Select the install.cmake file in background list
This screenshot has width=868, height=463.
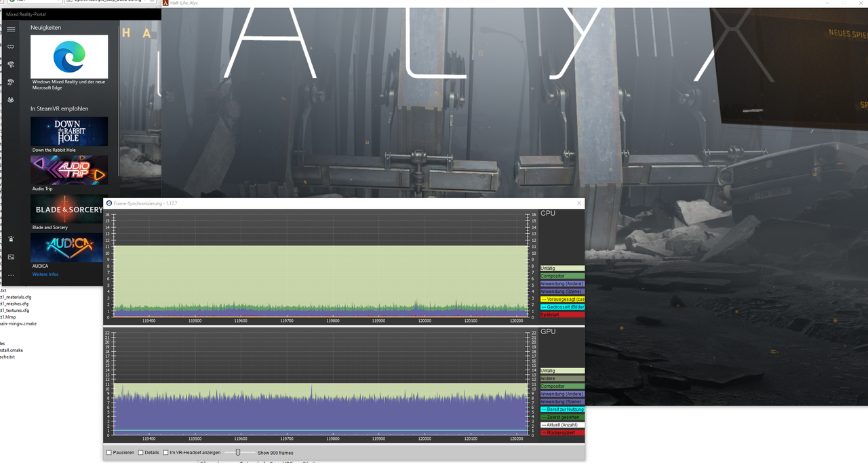12,350
